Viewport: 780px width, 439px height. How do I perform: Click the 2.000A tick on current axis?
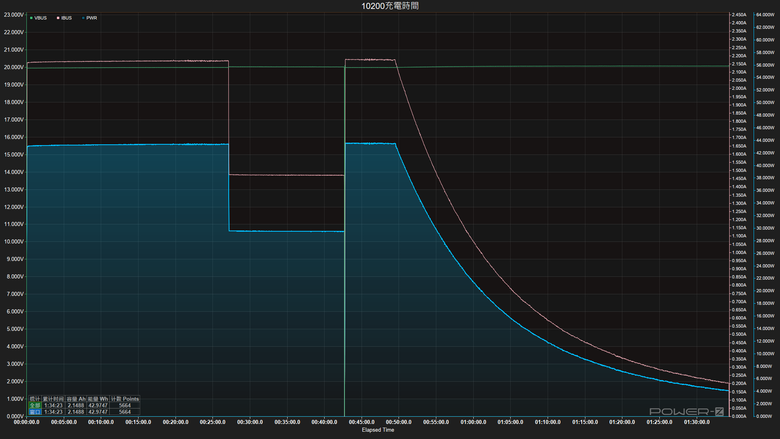coord(739,88)
